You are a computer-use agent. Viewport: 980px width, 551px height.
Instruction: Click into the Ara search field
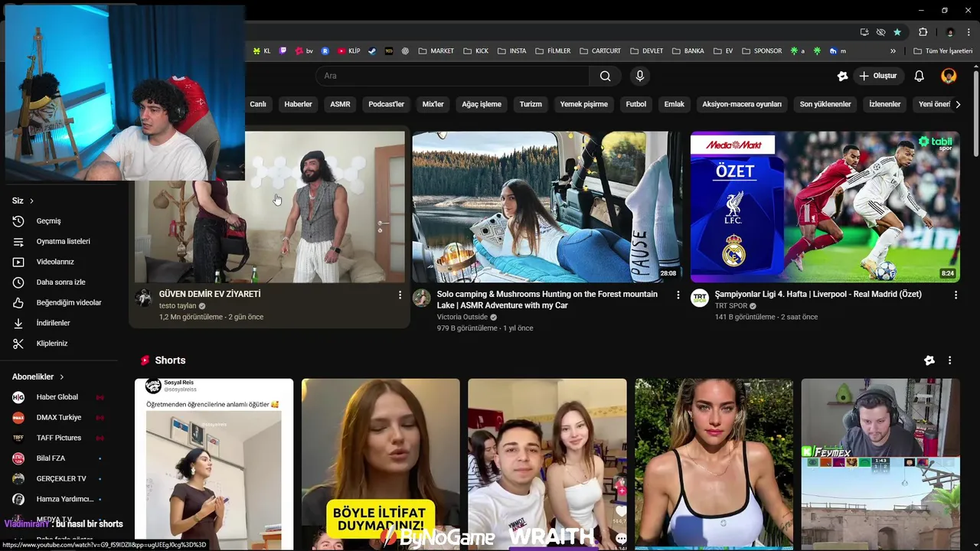click(452, 76)
